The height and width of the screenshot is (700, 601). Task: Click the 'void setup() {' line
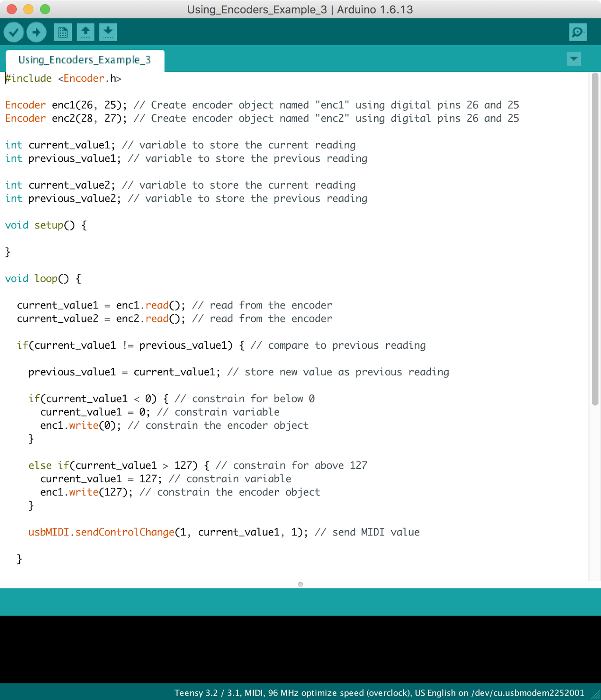coord(46,225)
